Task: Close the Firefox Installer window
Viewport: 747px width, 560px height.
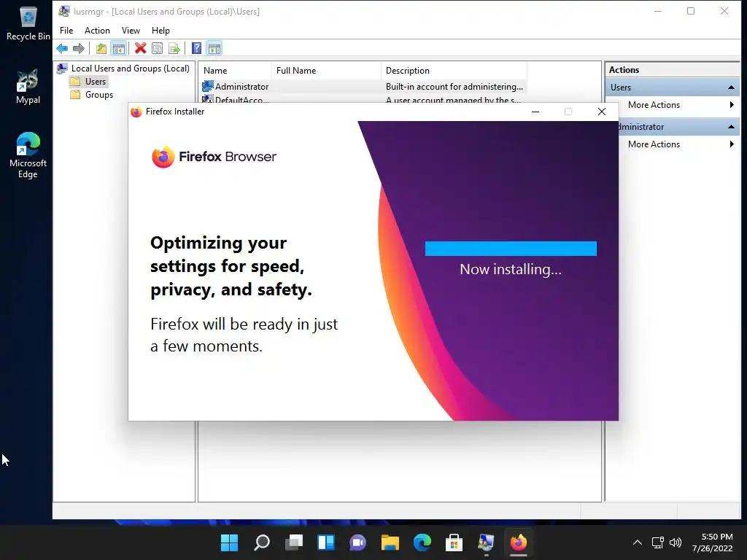Action: point(602,112)
